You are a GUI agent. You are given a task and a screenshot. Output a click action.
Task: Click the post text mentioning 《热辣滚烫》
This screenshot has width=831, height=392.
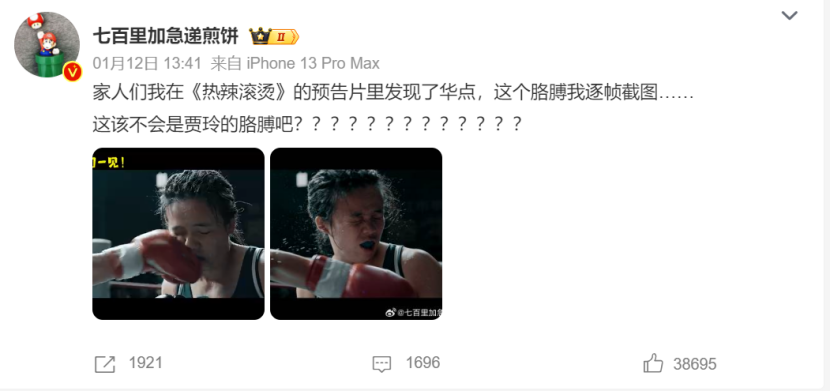[393, 93]
